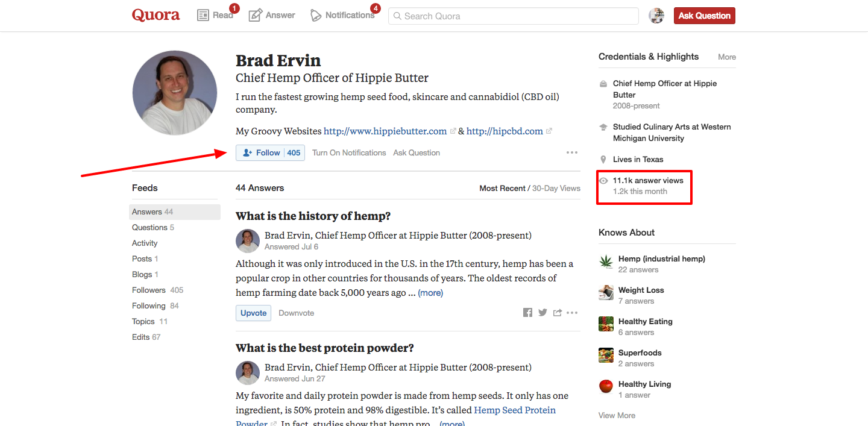Image resolution: width=868 pixels, height=426 pixels.
Task: Open Weight Loss topic
Action: click(641, 290)
